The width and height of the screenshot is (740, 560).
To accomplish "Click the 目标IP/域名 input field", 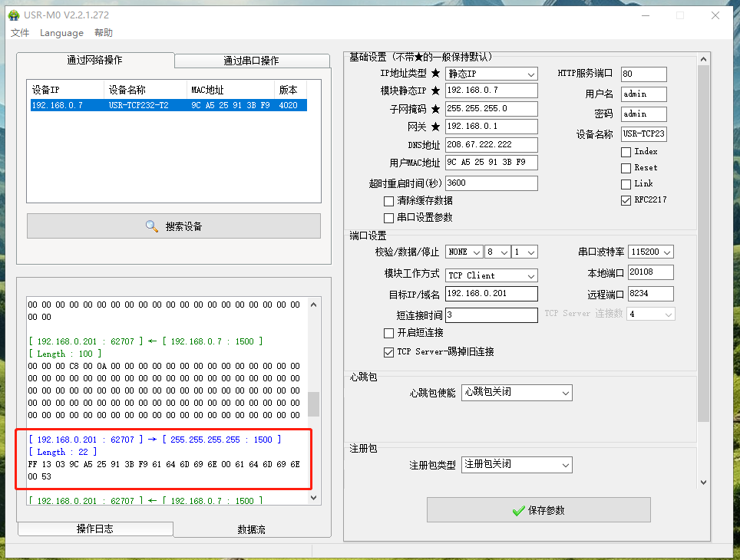I will pos(491,294).
